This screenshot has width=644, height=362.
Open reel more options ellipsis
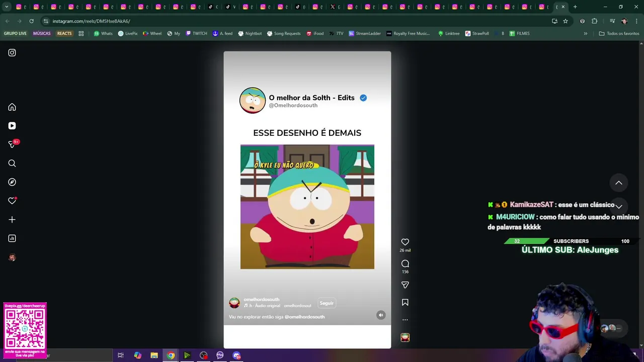click(405, 320)
